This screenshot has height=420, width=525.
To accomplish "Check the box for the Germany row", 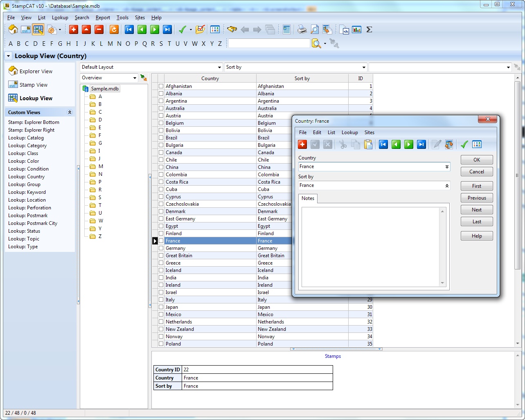I will (x=161, y=248).
